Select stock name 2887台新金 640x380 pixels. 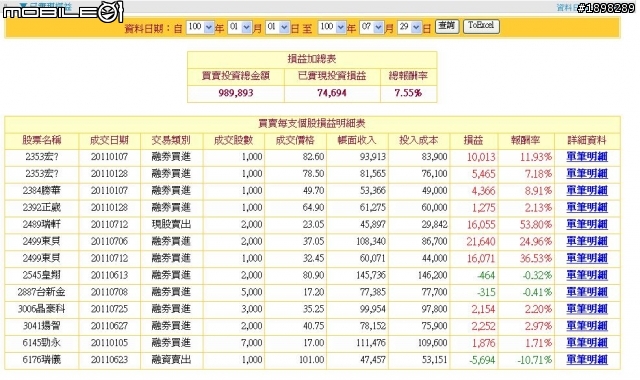42,292
